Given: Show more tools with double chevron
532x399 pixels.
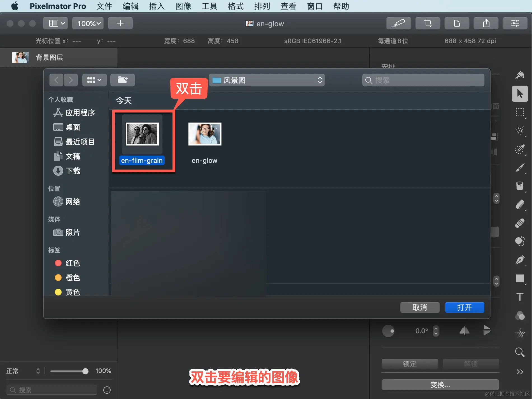Looking at the screenshot, I should (x=520, y=372).
